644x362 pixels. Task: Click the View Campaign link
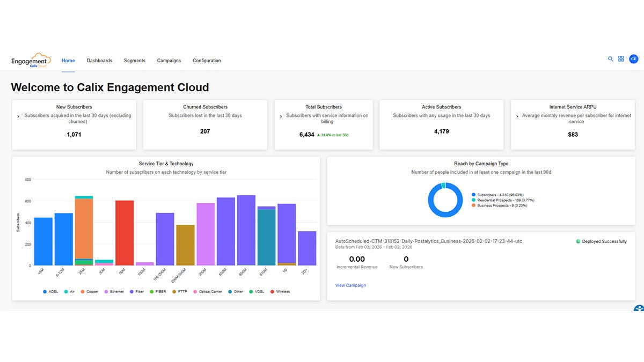pos(351,285)
